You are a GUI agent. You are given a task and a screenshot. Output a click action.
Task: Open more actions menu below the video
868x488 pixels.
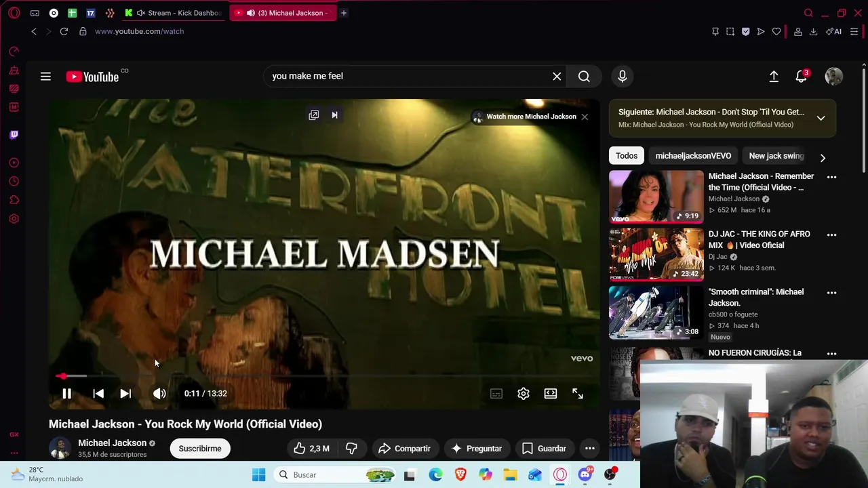point(590,448)
